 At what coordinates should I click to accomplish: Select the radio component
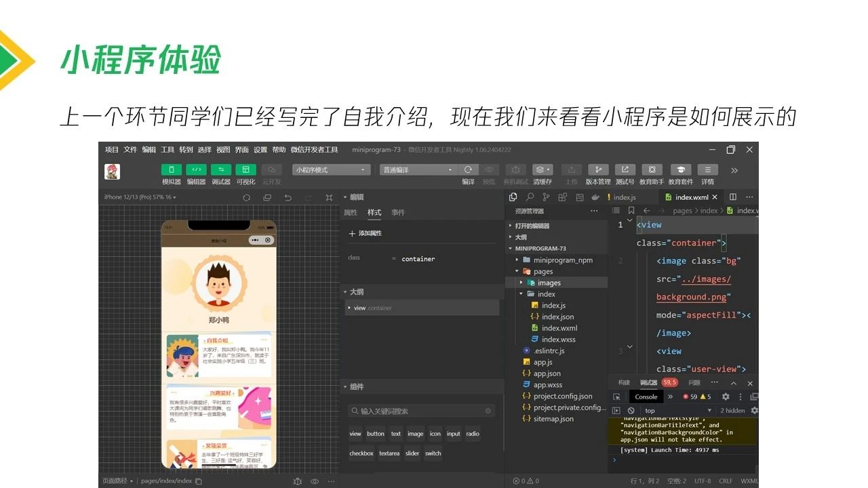473,434
